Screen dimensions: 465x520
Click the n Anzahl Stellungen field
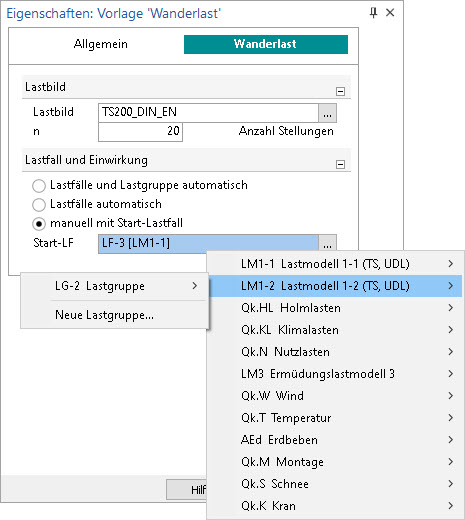[x=140, y=132]
